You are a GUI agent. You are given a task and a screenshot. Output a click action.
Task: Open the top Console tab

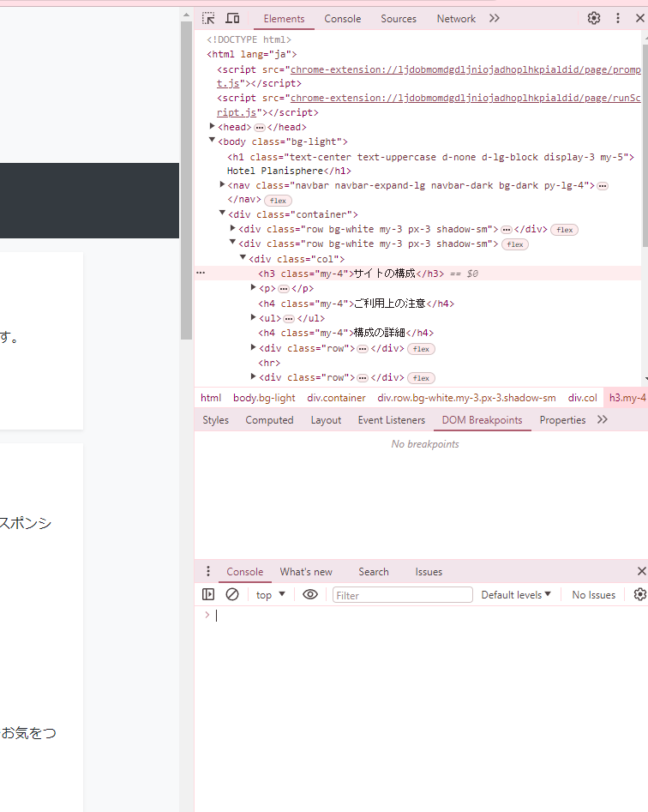[342, 19]
